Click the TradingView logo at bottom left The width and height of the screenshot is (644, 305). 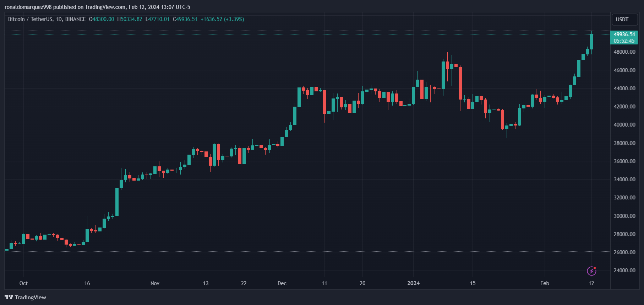click(26, 297)
